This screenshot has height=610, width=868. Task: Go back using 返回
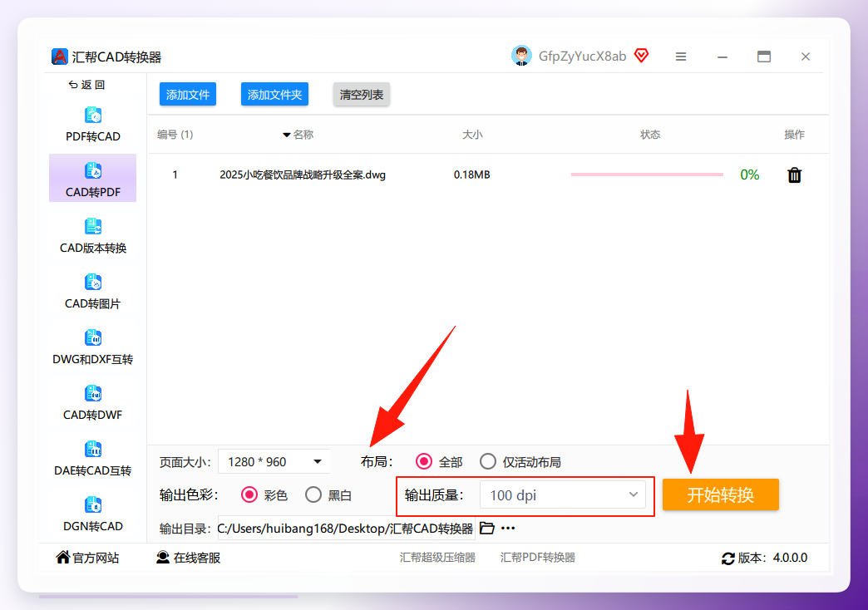(87, 85)
